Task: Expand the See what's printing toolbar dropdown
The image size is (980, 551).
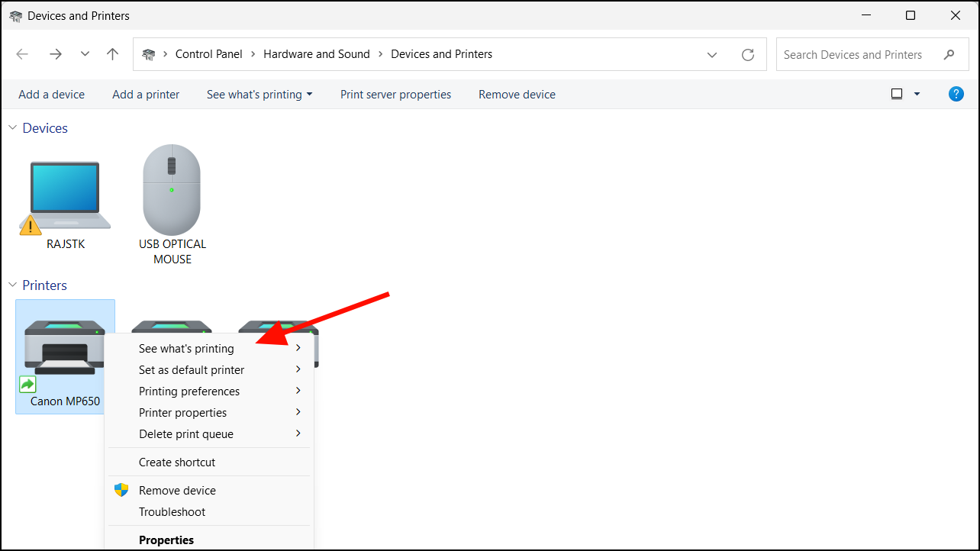Action: pos(311,94)
